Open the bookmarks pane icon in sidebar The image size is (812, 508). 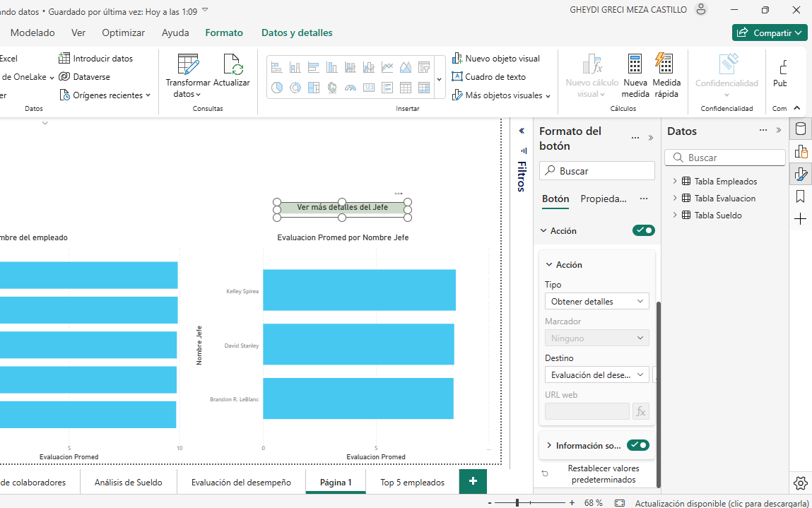pyautogui.click(x=801, y=196)
